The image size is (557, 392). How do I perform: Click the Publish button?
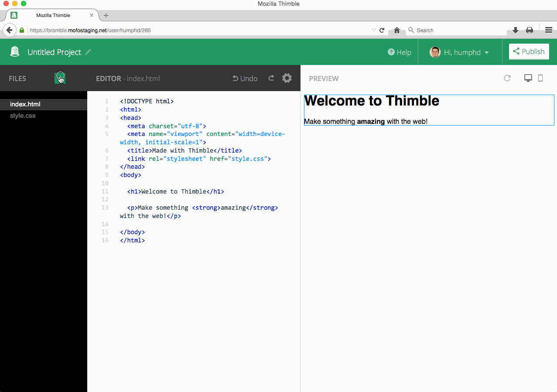click(x=529, y=51)
